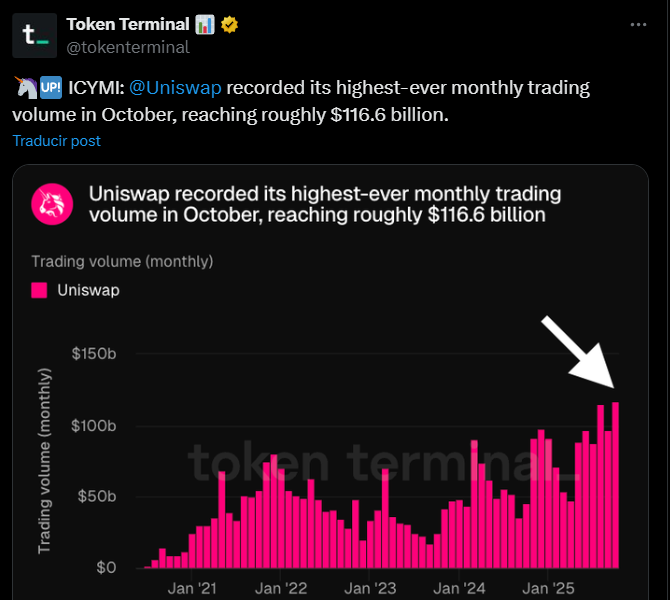Open the @Uniswap mention link
The height and width of the screenshot is (600, 670).
[x=175, y=88]
